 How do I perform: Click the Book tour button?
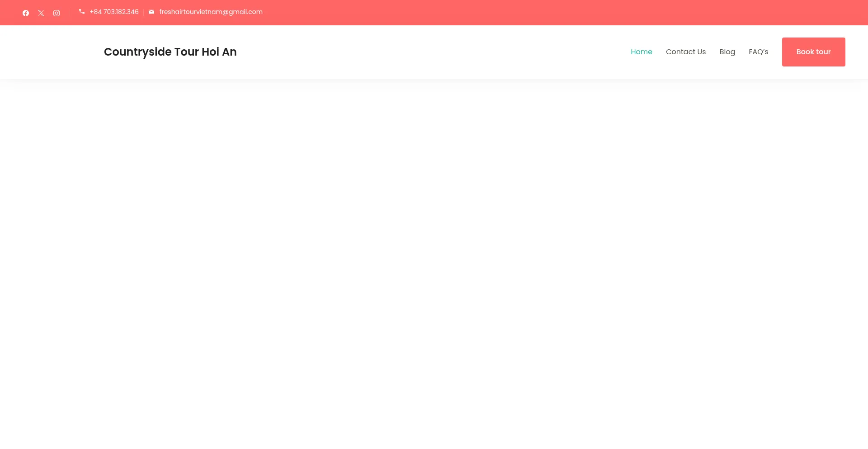814,52
